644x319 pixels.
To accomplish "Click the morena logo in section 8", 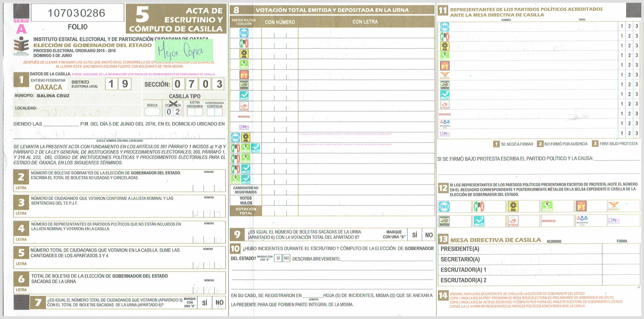I will point(244,117).
